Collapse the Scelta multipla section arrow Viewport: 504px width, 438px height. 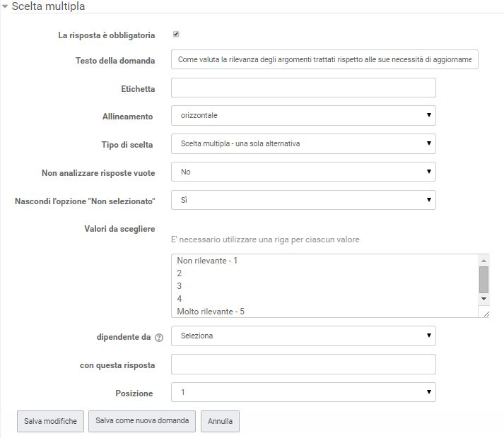(x=5, y=6)
